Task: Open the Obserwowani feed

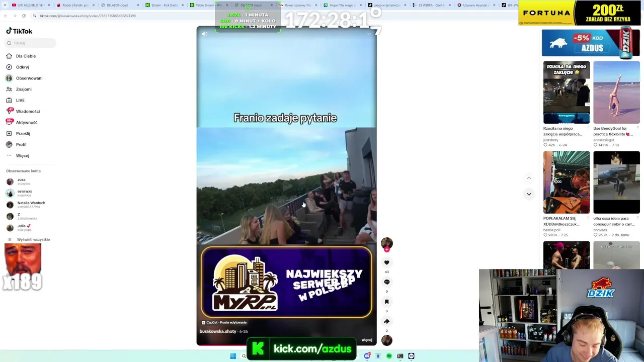Action: [24, 78]
